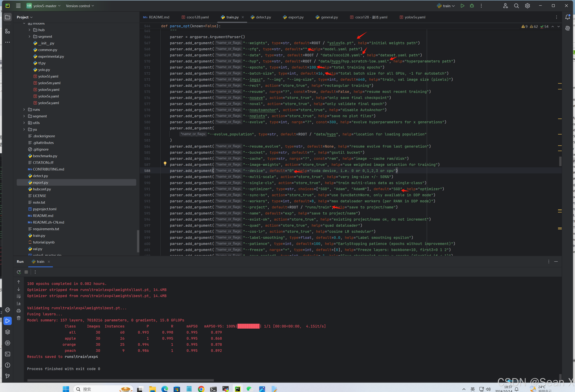
Task: Toggle the Project tool window icon
Action: click(x=8, y=17)
